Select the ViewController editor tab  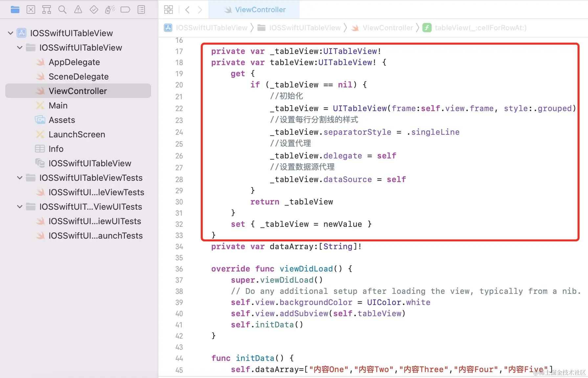coord(254,10)
